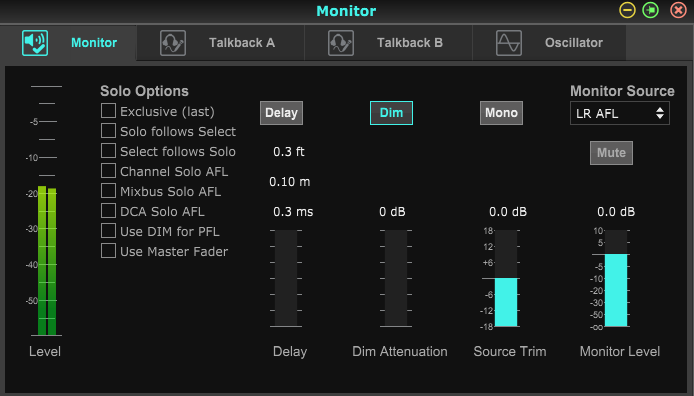Image resolution: width=694 pixels, height=396 pixels.
Task: Click the Source Trim label
Action: (510, 351)
